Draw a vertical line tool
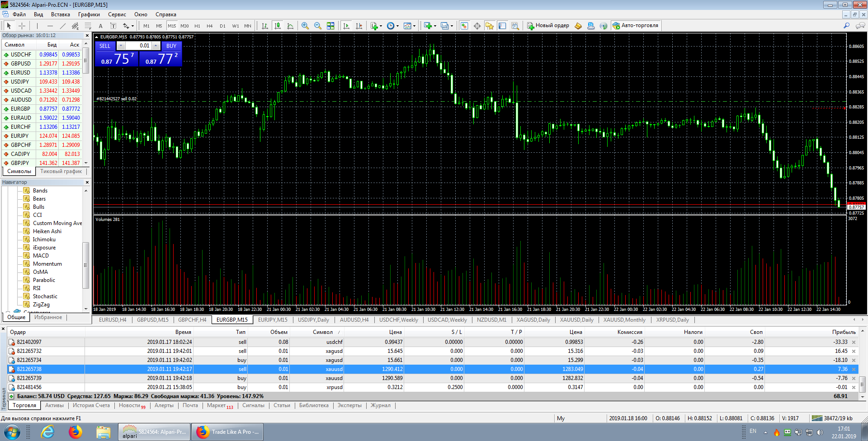This screenshot has width=868, height=441. (x=38, y=26)
